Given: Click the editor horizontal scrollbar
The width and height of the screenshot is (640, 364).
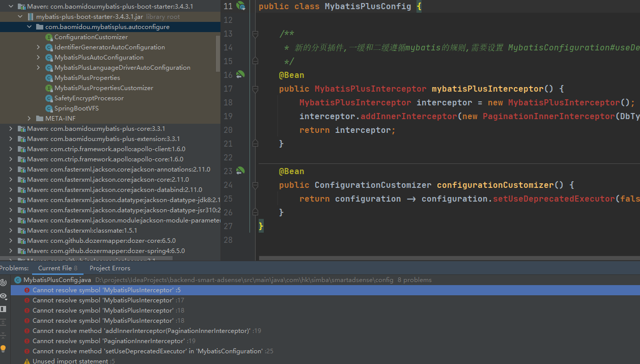Looking at the screenshot, I should [448, 258].
